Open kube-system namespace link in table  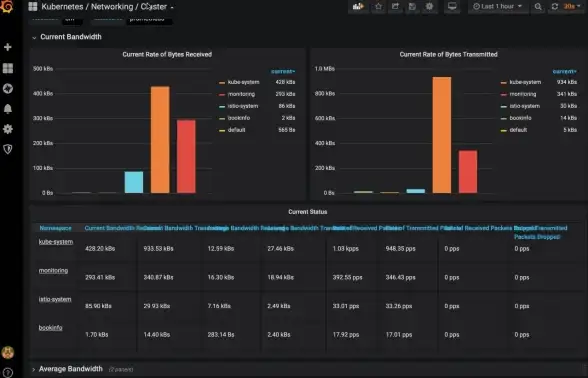[56, 242]
